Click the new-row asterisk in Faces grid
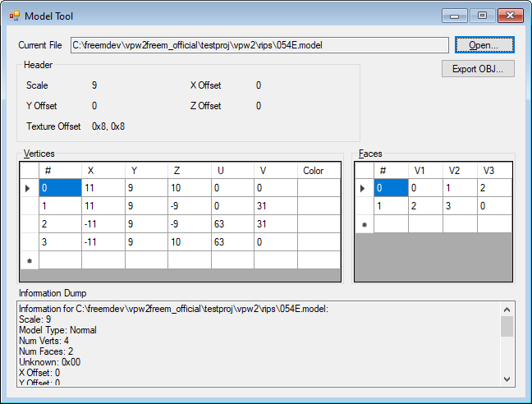The width and height of the screenshot is (532, 404). tap(364, 224)
